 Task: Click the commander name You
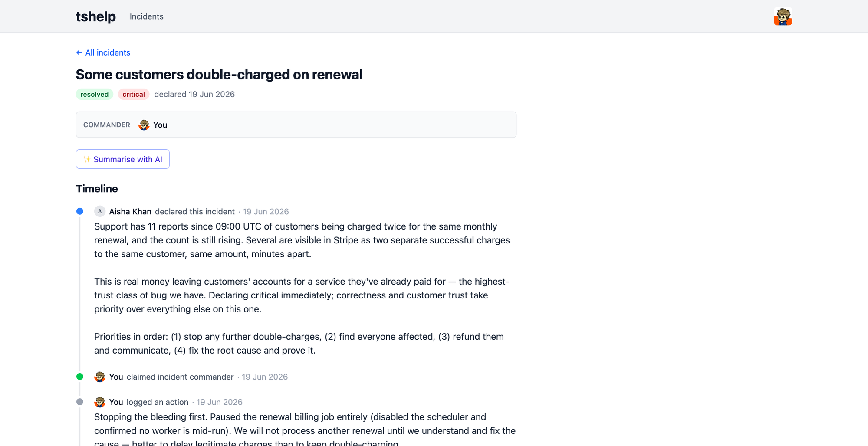pyautogui.click(x=160, y=125)
